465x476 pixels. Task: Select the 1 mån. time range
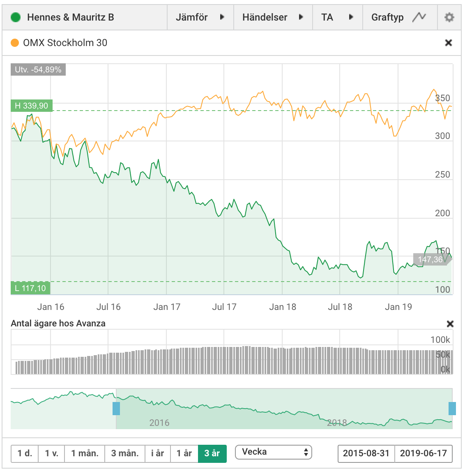coord(85,453)
